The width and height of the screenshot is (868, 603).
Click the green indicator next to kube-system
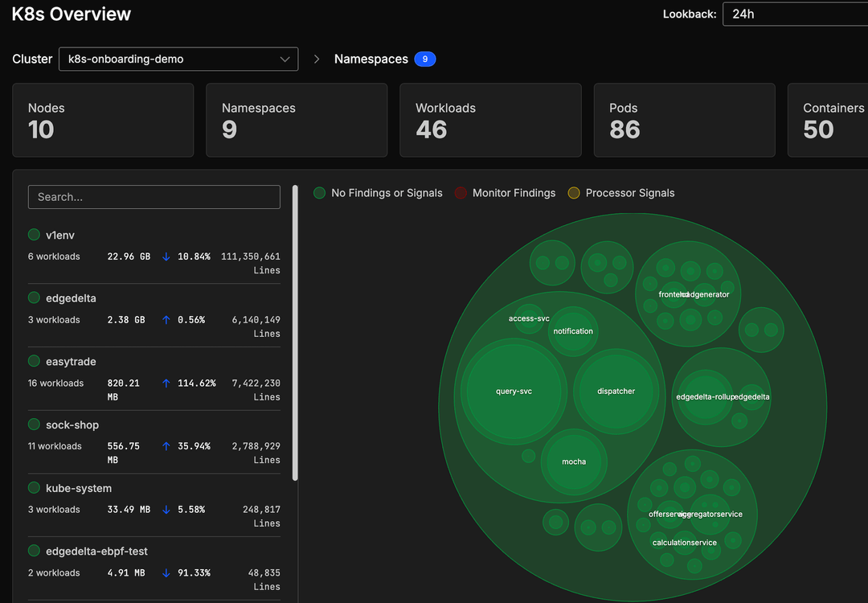click(34, 487)
